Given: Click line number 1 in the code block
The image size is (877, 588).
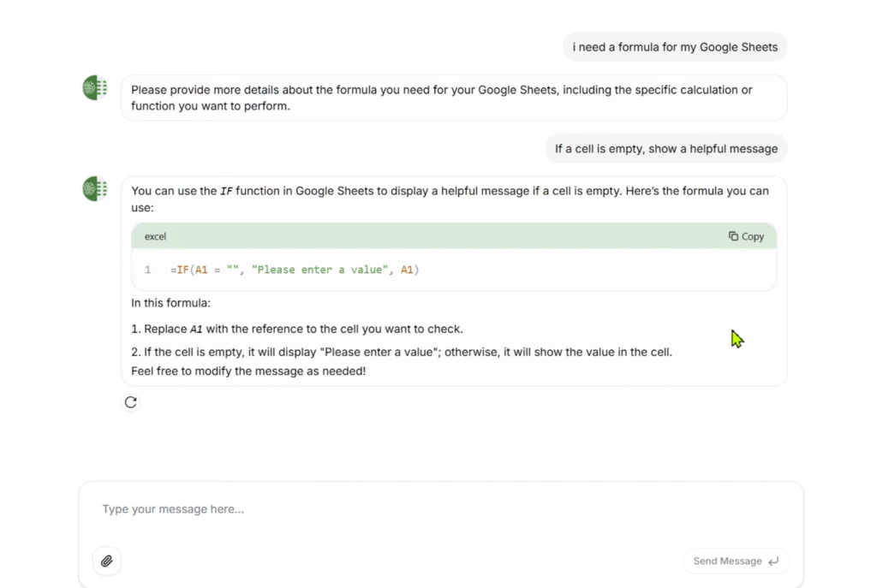Looking at the screenshot, I should tap(147, 270).
